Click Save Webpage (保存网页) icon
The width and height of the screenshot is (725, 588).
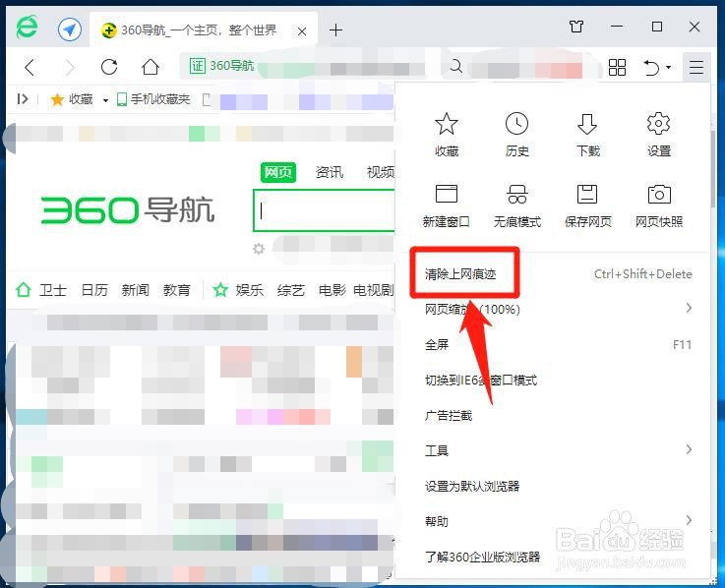[587, 194]
